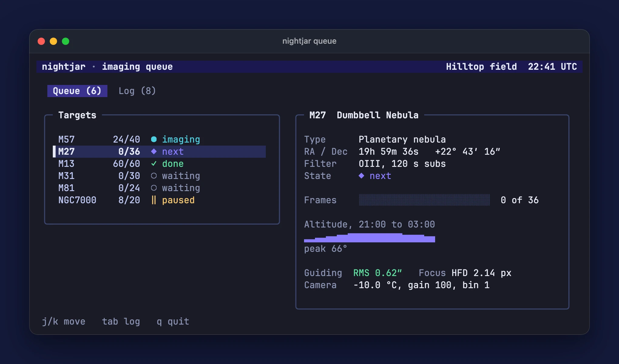Click the purple diamond icon in the M27 row
This screenshot has width=619, height=364.
(154, 151)
